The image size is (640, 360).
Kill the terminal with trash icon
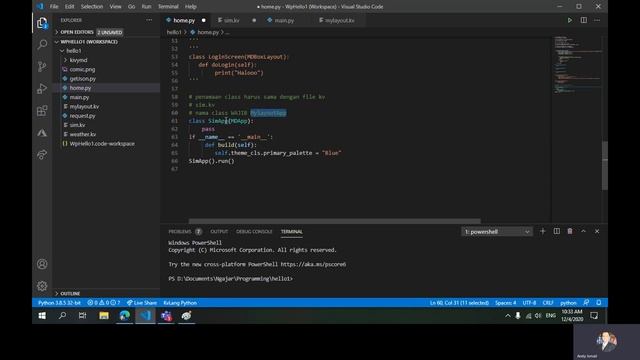(x=570, y=231)
